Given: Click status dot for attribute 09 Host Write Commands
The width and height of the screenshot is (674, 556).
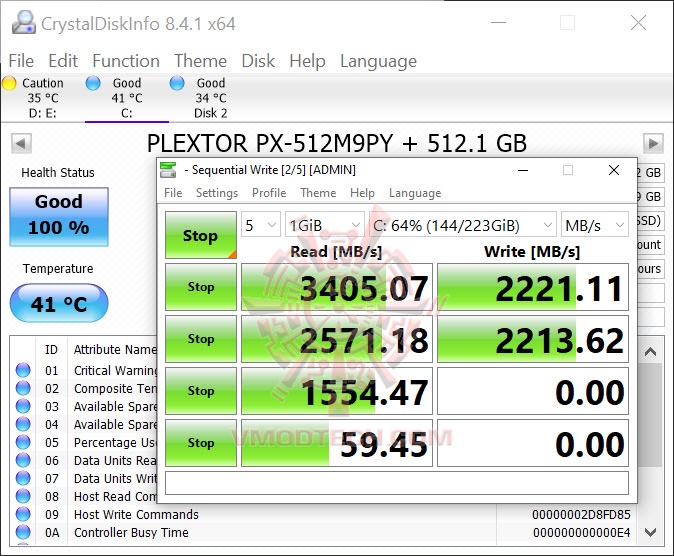Looking at the screenshot, I should pos(23,514).
